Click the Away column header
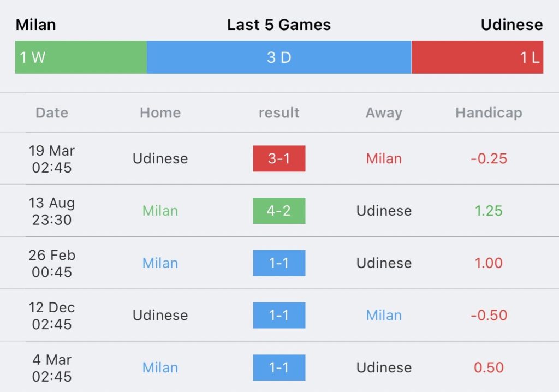 point(384,113)
